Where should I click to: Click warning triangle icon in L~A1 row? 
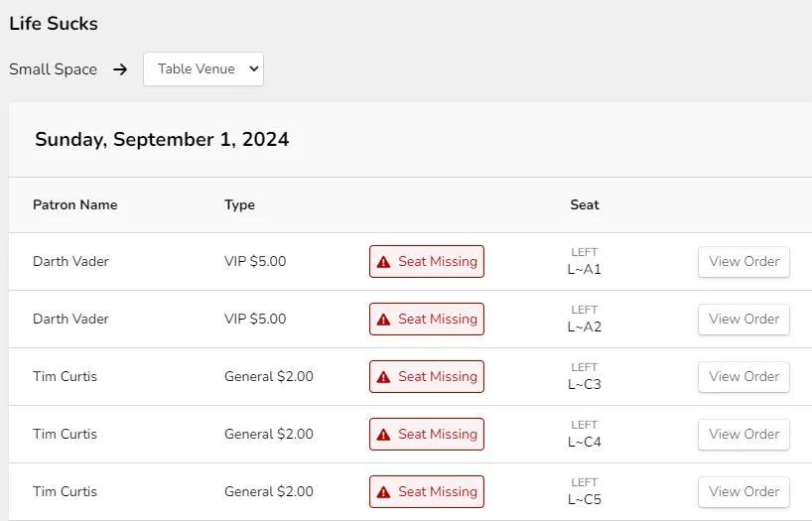[x=383, y=262]
